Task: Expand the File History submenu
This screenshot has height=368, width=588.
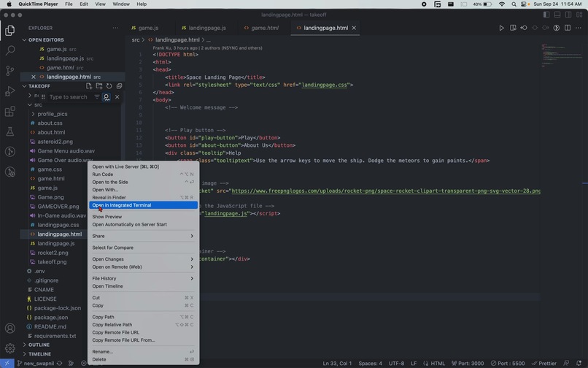Action: tap(143, 278)
